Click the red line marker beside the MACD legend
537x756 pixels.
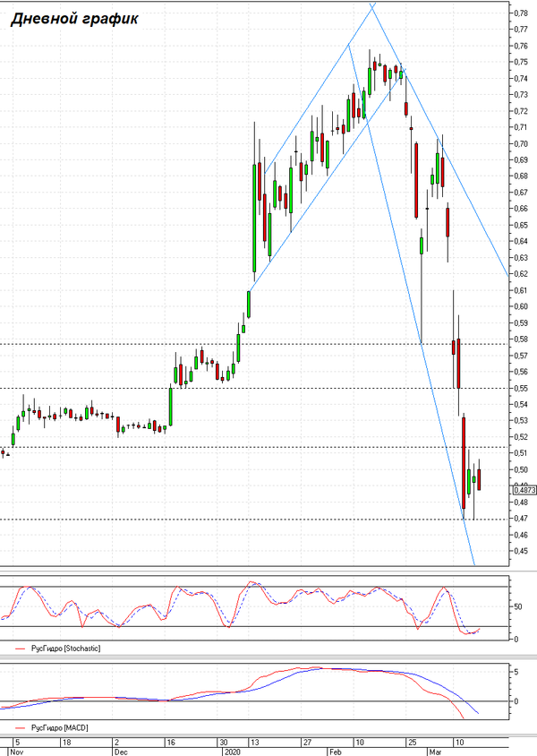coord(20,728)
